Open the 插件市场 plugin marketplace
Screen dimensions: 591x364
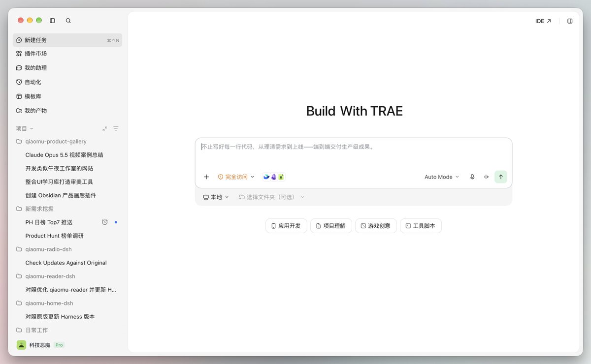[67, 54]
